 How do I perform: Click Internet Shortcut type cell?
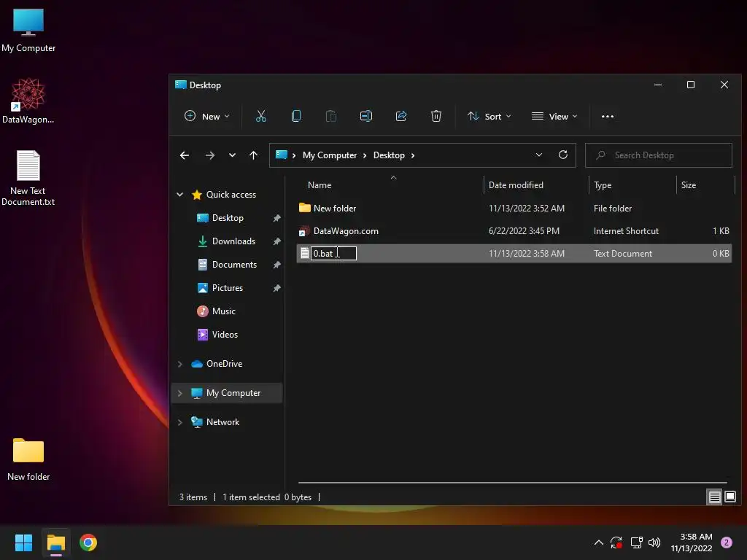[626, 231]
